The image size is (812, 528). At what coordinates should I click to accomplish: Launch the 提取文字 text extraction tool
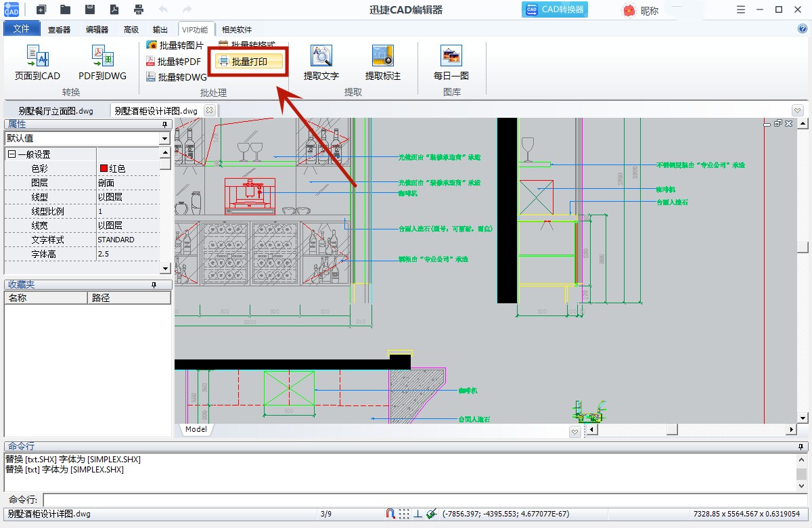coord(321,56)
